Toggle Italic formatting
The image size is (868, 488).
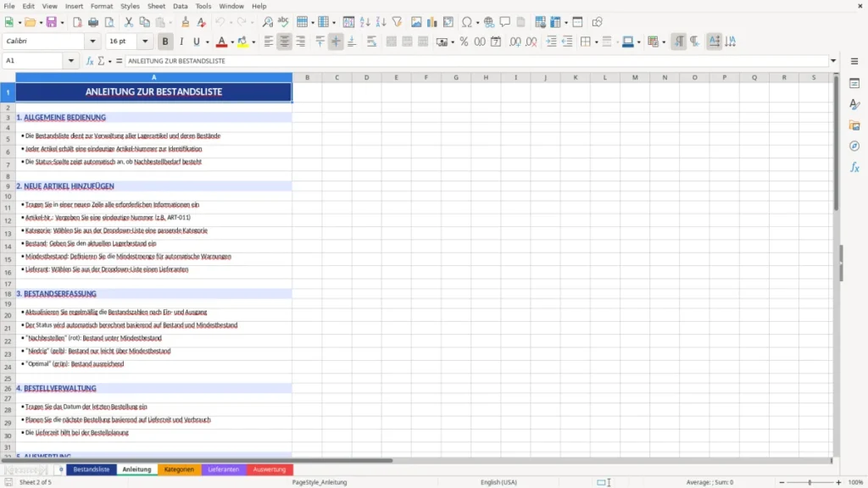click(x=181, y=42)
